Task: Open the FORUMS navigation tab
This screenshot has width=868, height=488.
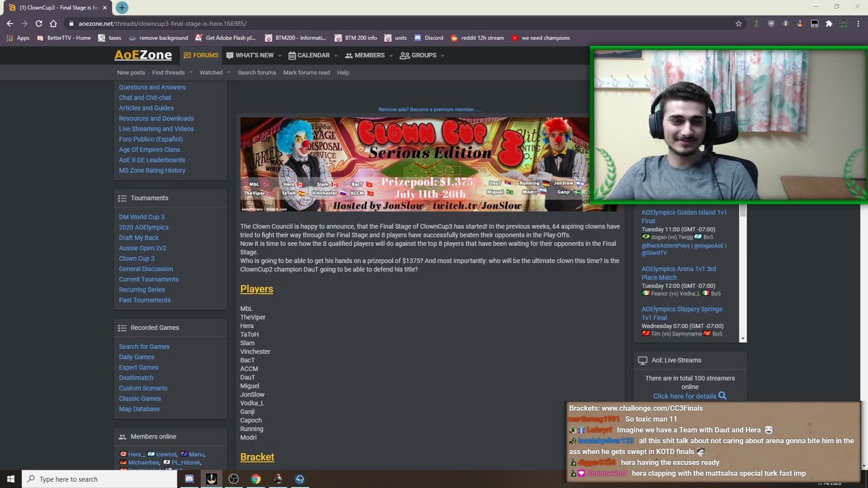Action: (x=201, y=55)
